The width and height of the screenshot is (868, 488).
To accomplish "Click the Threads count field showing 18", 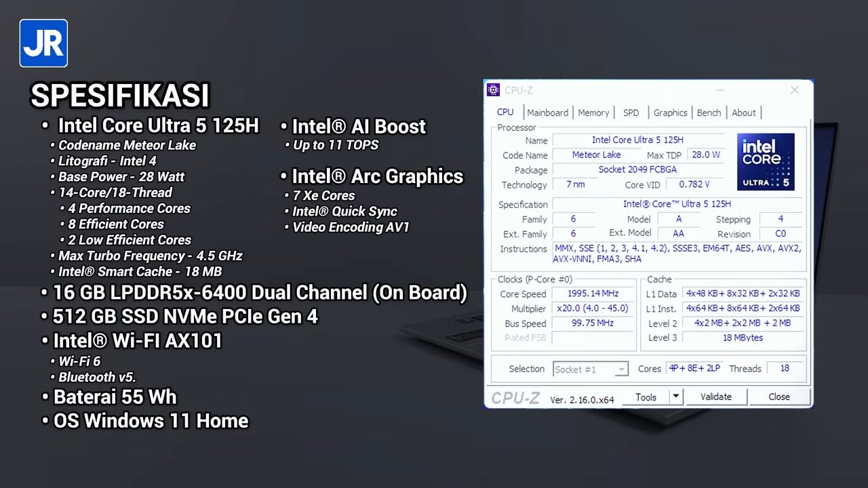I will click(x=784, y=368).
